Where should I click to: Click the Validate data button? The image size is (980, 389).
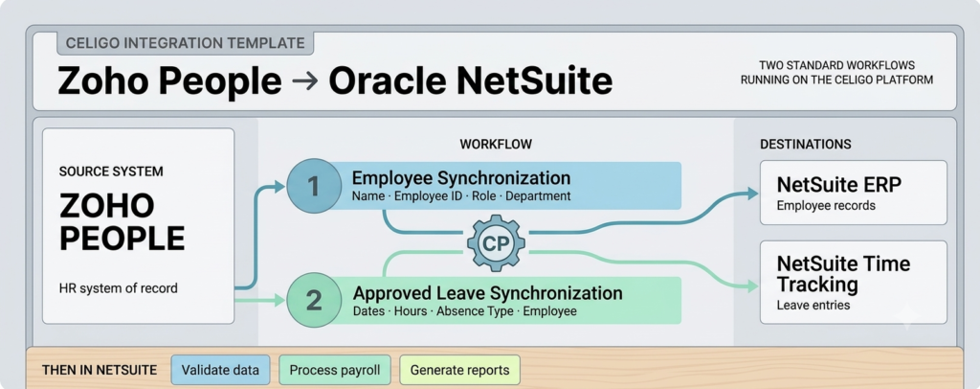pos(220,370)
